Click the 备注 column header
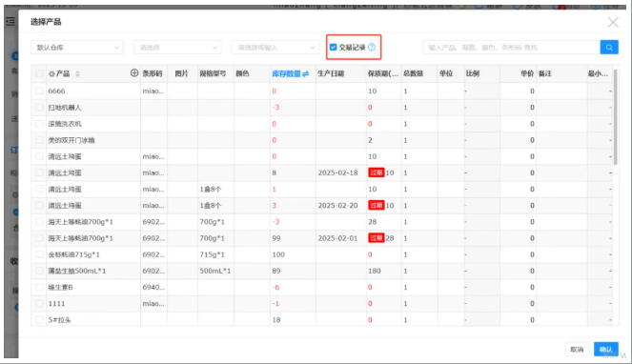This screenshot has height=364, width=632. coord(545,73)
